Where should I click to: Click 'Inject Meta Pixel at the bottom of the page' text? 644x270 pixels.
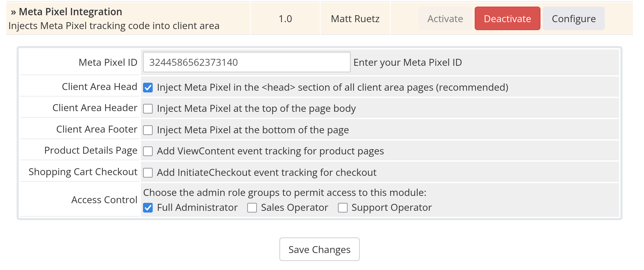pos(253,130)
